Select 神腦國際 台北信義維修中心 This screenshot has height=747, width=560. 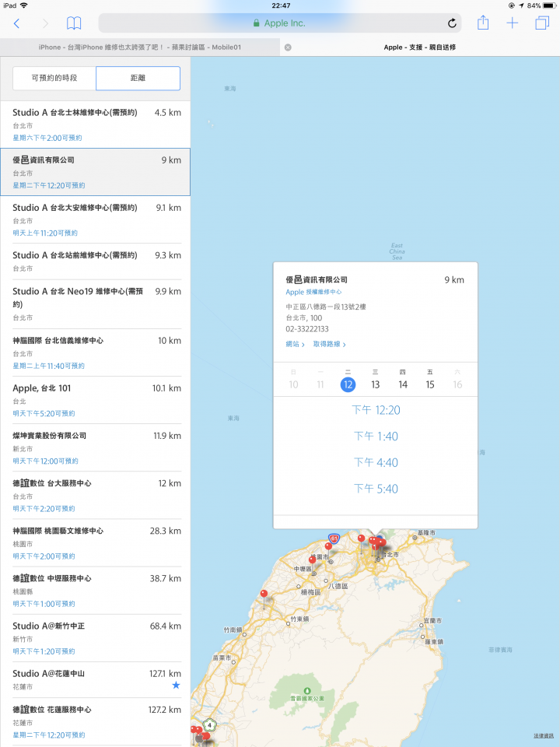click(x=95, y=352)
